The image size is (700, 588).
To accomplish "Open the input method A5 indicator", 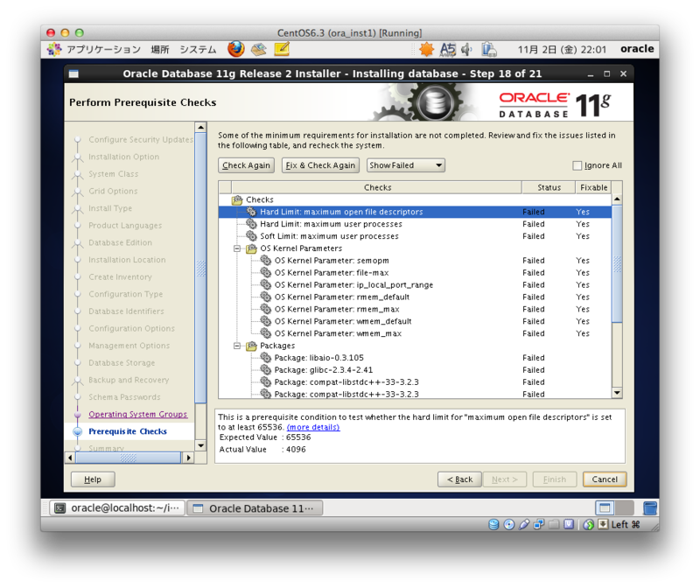I will pos(448,50).
